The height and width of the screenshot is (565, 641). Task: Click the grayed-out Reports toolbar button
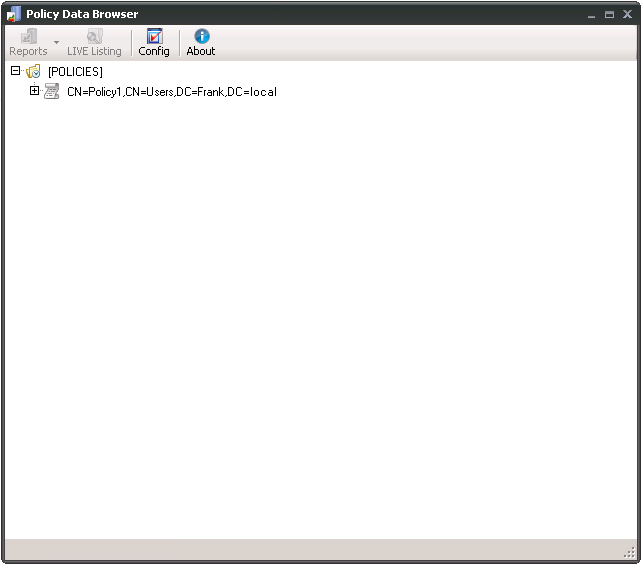tap(28, 42)
